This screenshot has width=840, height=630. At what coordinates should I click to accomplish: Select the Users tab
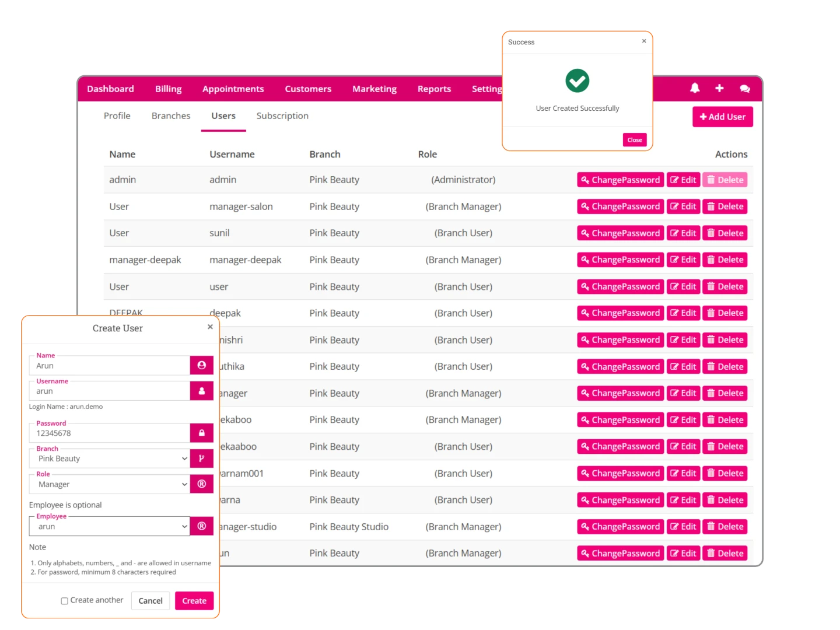click(223, 116)
